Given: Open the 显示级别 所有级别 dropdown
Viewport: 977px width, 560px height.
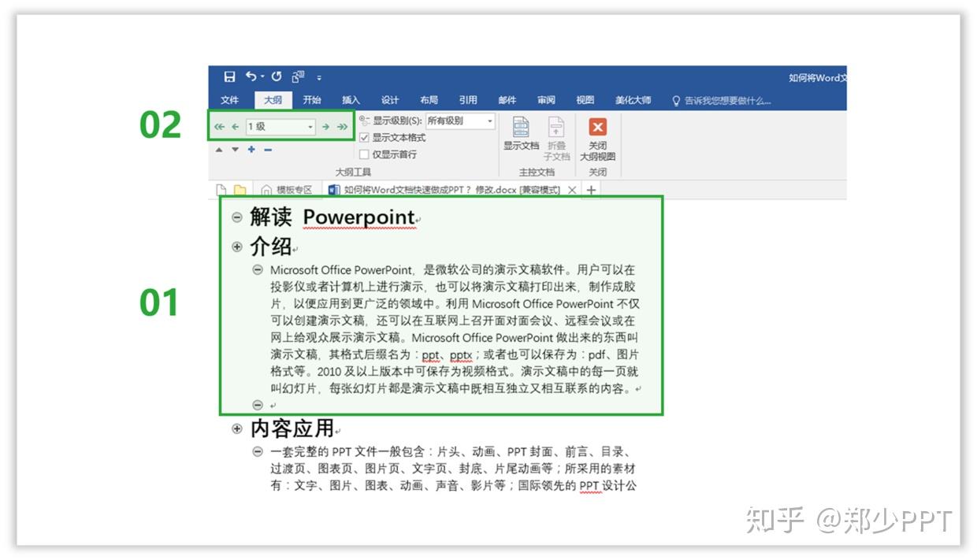Looking at the screenshot, I should 460,121.
